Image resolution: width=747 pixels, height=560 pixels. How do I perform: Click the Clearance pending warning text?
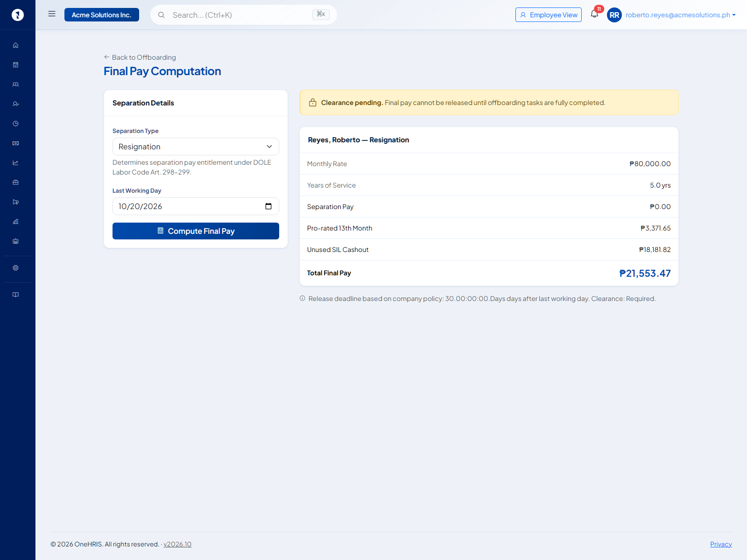(x=463, y=103)
